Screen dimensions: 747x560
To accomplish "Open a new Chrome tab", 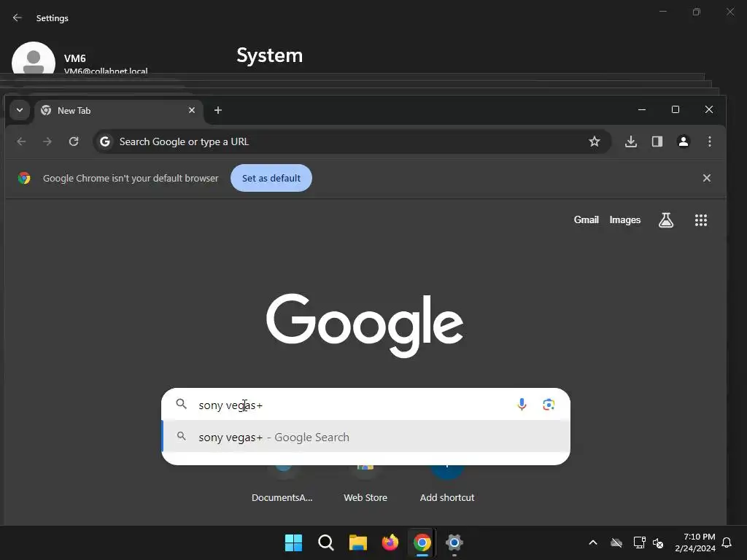I will (x=217, y=111).
